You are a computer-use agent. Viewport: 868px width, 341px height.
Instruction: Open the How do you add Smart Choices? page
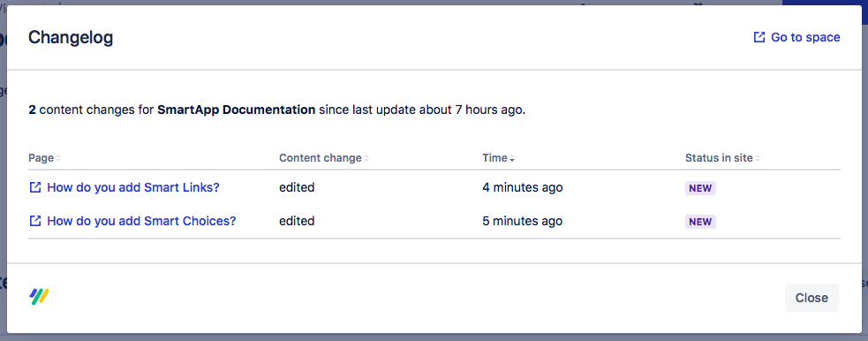pyautogui.click(x=141, y=221)
